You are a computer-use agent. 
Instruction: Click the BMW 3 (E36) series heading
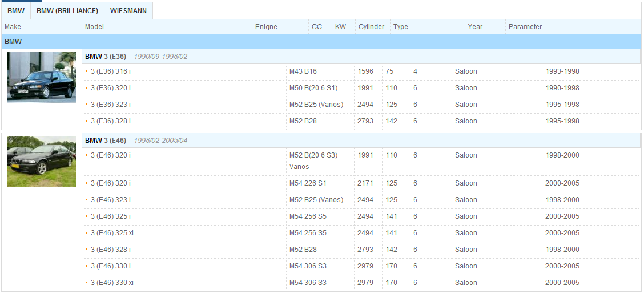click(106, 57)
